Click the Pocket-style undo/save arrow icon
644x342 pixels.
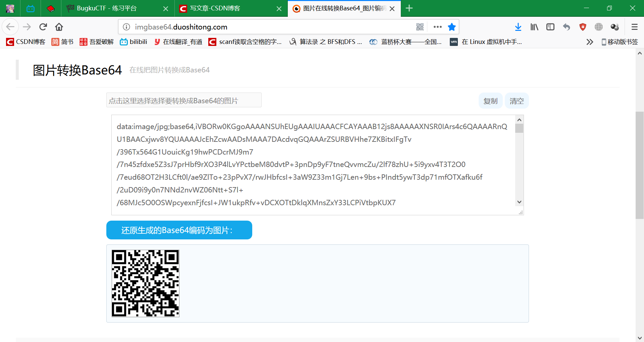566,27
